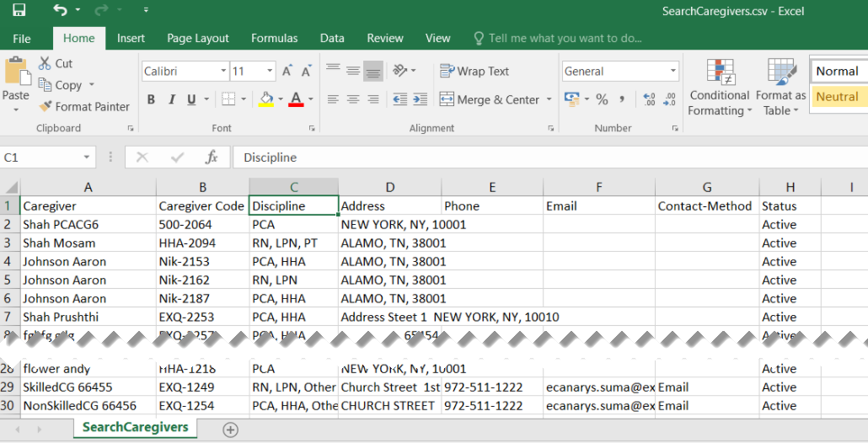The width and height of the screenshot is (868, 443).
Task: Click the Undo arrow icon
Action: (59, 11)
